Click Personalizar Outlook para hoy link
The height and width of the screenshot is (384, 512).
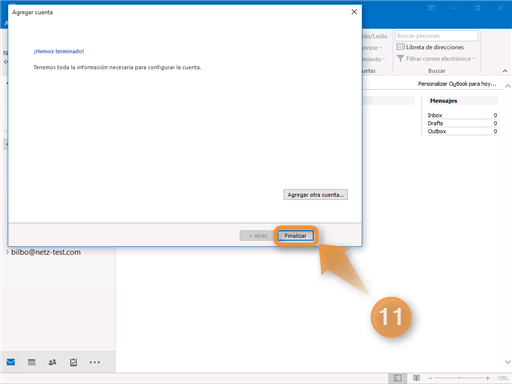457,84
